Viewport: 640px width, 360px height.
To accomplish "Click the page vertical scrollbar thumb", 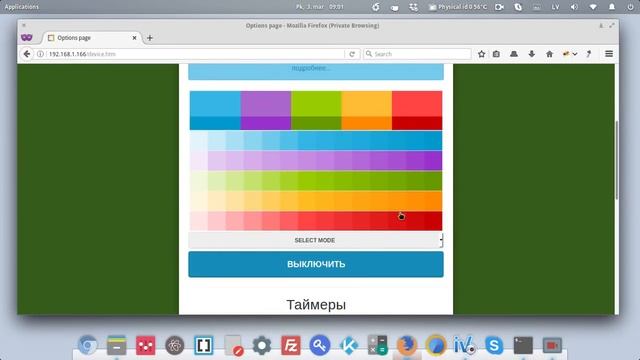I will (x=616, y=159).
